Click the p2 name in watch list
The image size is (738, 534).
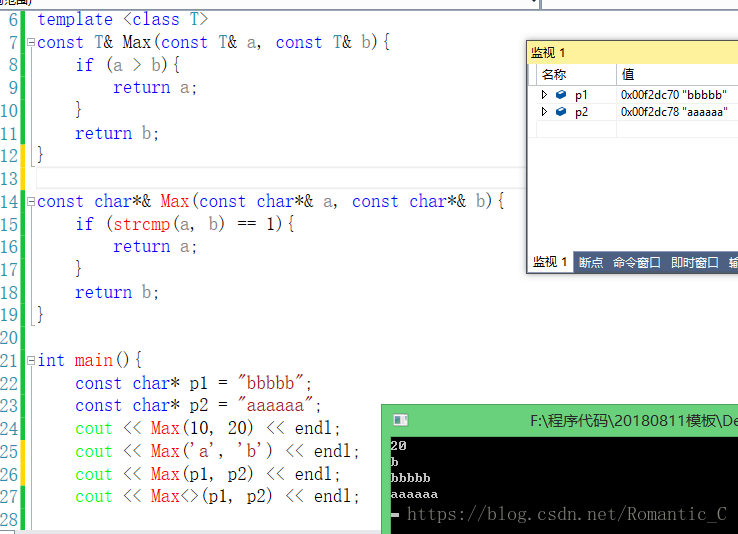point(581,112)
